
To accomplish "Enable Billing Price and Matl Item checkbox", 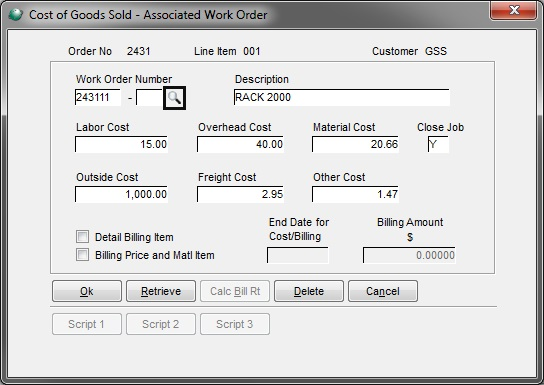I will (x=83, y=255).
